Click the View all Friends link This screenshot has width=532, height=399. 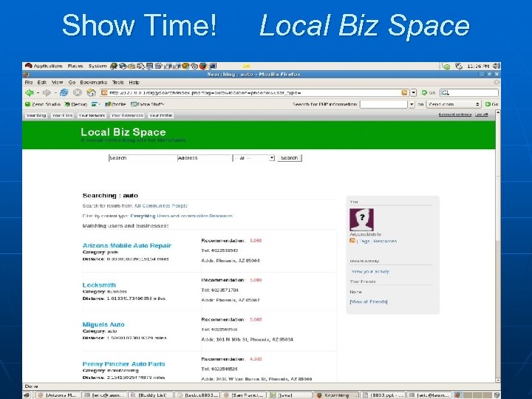[369, 301]
